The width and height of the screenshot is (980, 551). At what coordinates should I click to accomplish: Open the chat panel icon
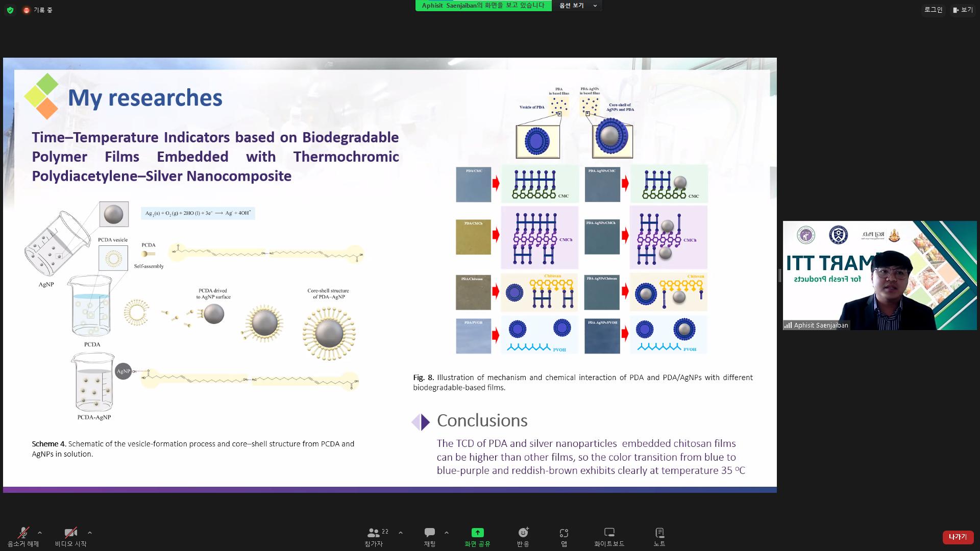430,533
